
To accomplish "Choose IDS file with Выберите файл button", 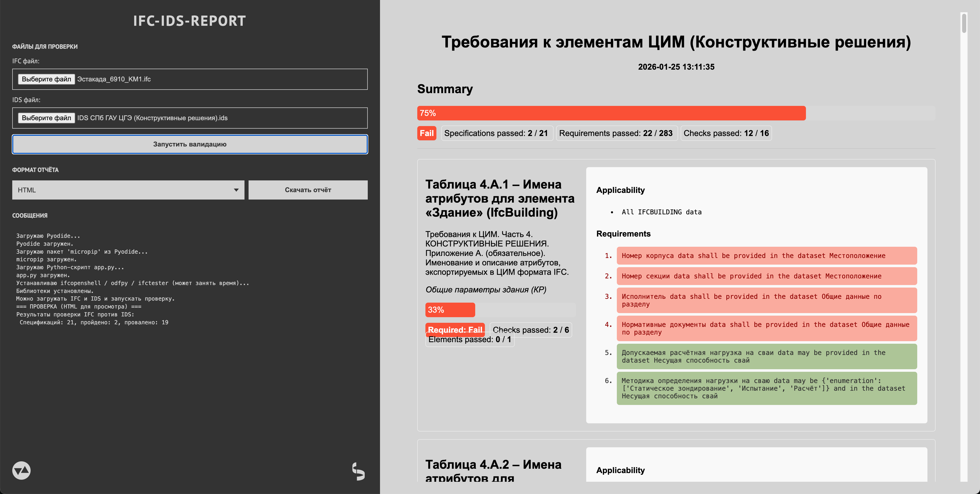I will (46, 118).
